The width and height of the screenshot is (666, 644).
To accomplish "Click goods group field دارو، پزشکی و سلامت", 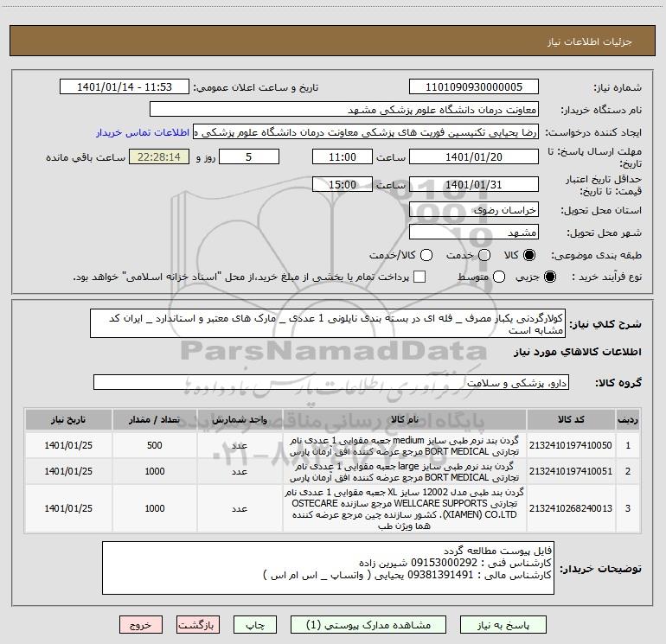I will 331,382.
